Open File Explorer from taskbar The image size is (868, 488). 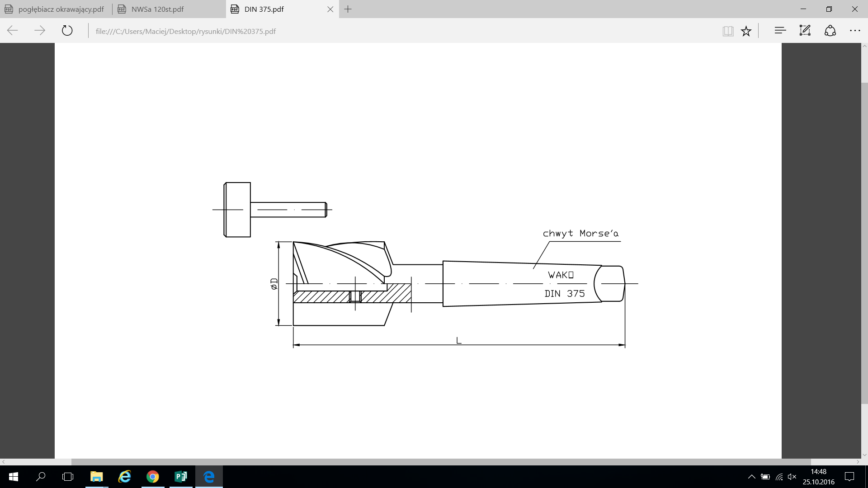[97, 477]
